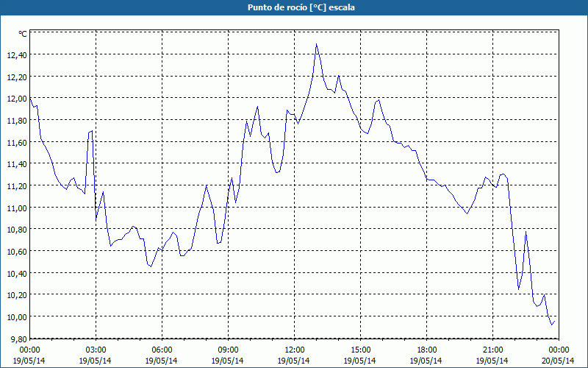Select the 00:00 20/05/14 time label

click(559, 355)
